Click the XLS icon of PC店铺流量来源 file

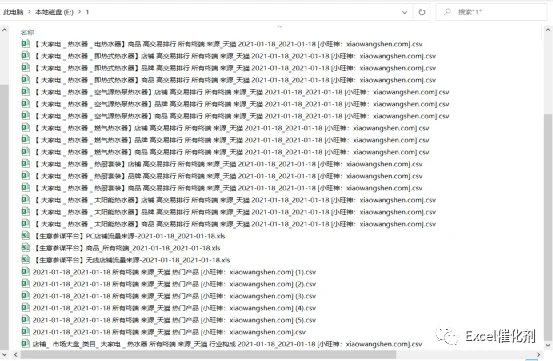25,235
